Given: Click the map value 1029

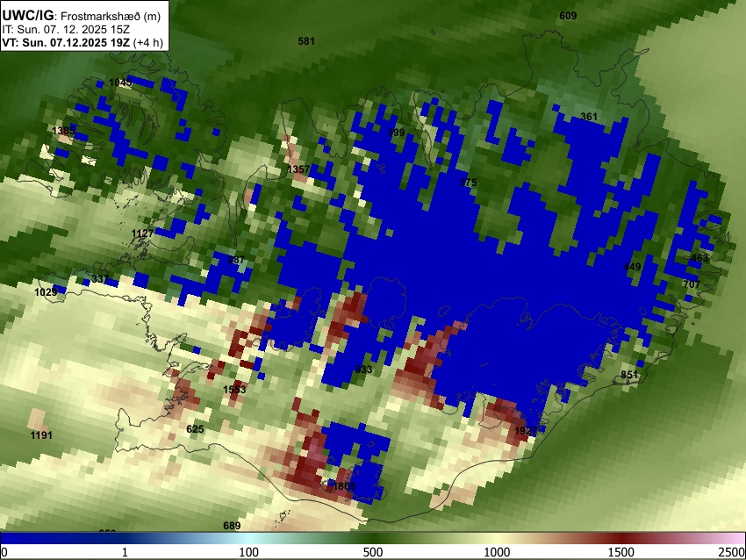Looking at the screenshot, I should click(x=46, y=291).
